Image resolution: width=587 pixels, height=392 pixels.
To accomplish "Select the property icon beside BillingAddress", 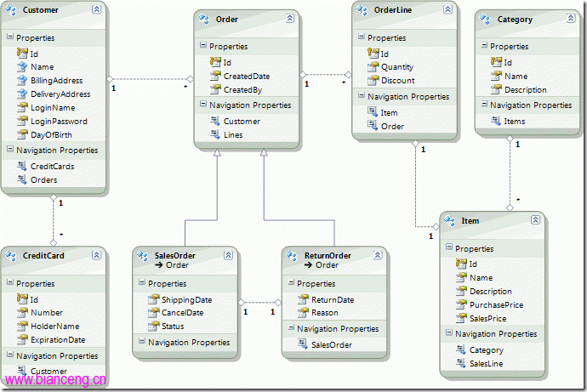I will [22, 81].
